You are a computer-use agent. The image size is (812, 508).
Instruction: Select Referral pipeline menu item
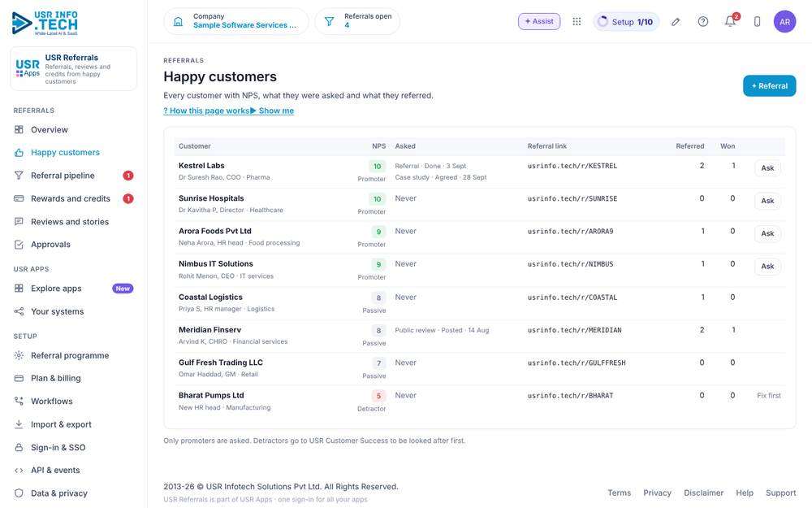point(74,176)
